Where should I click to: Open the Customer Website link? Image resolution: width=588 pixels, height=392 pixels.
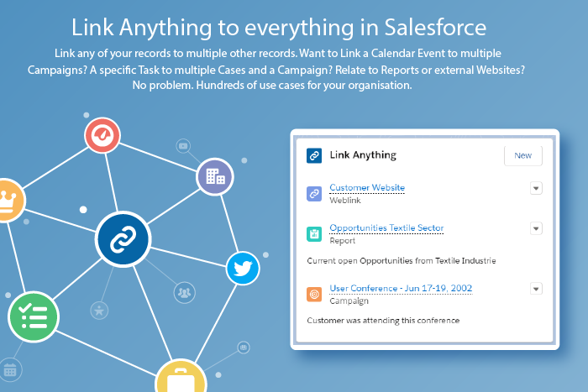coord(367,187)
